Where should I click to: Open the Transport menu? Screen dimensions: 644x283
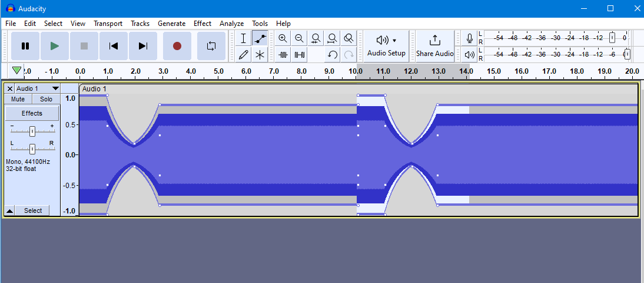click(108, 24)
